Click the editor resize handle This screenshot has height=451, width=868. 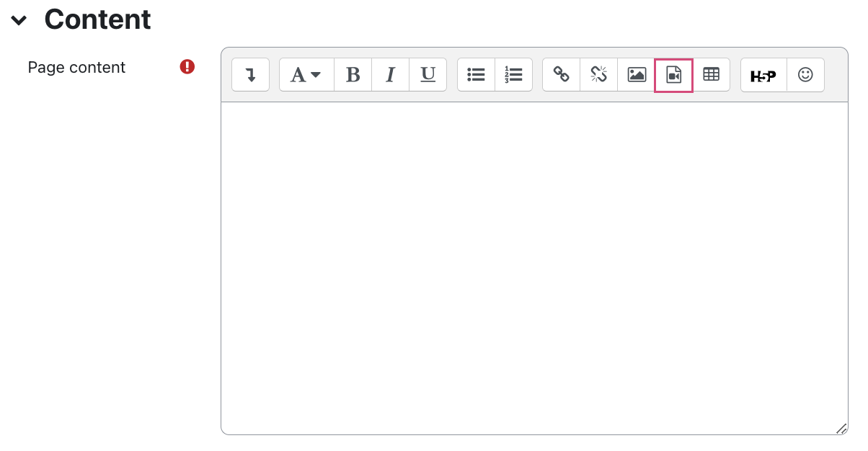click(841, 427)
